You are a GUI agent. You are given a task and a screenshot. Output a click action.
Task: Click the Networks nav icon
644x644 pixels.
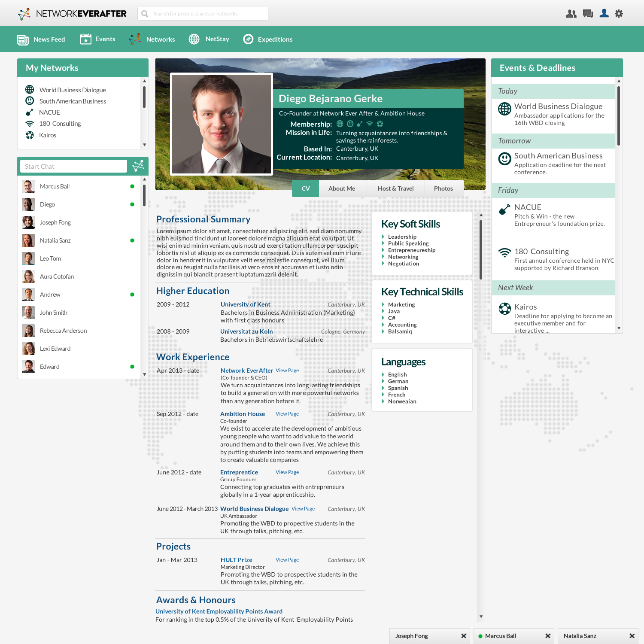[135, 39]
